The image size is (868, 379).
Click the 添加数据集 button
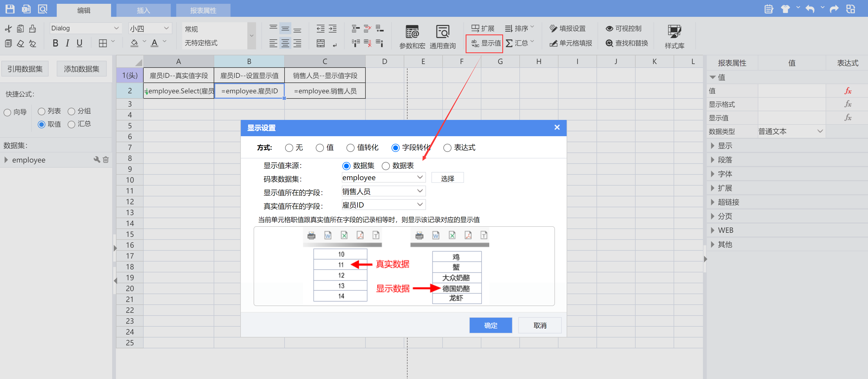(81, 69)
